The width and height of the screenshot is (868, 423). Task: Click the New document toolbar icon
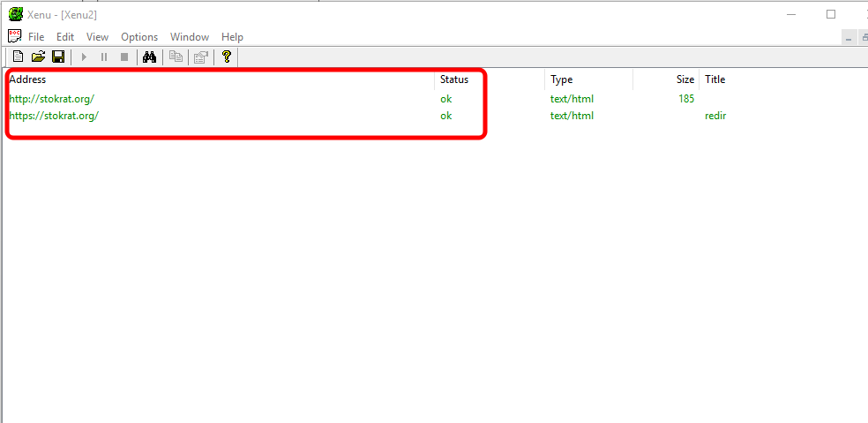18,57
